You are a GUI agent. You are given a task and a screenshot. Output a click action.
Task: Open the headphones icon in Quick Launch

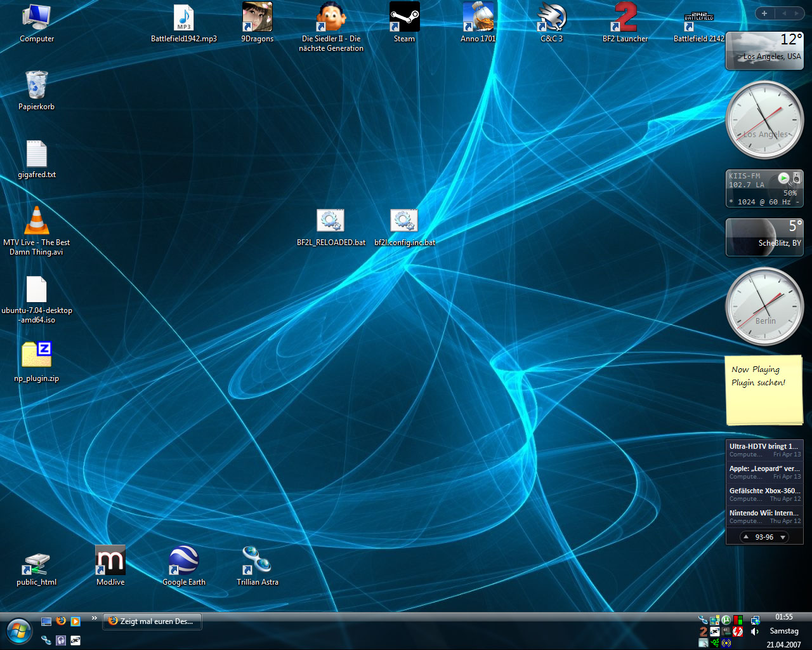tap(61, 640)
